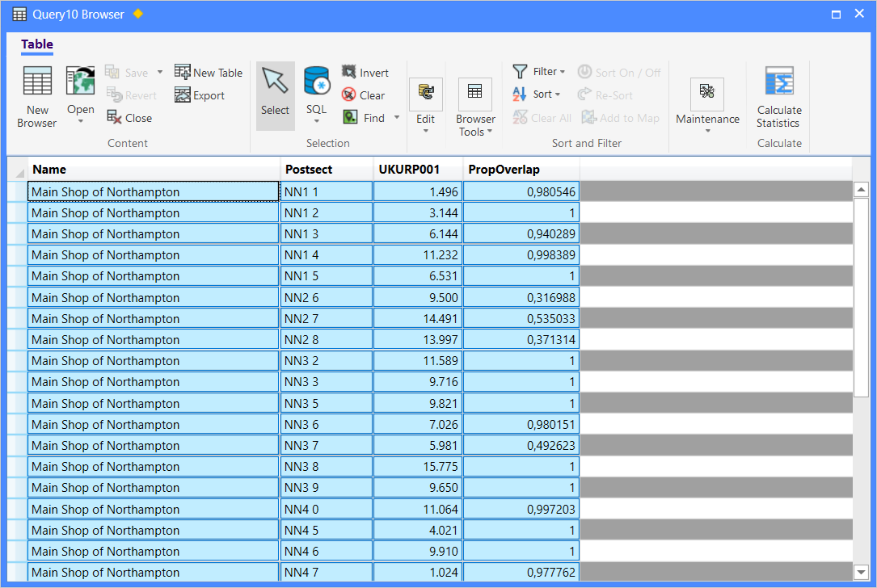
Task: Click the Postsect cell NN3 7
Action: (x=327, y=446)
